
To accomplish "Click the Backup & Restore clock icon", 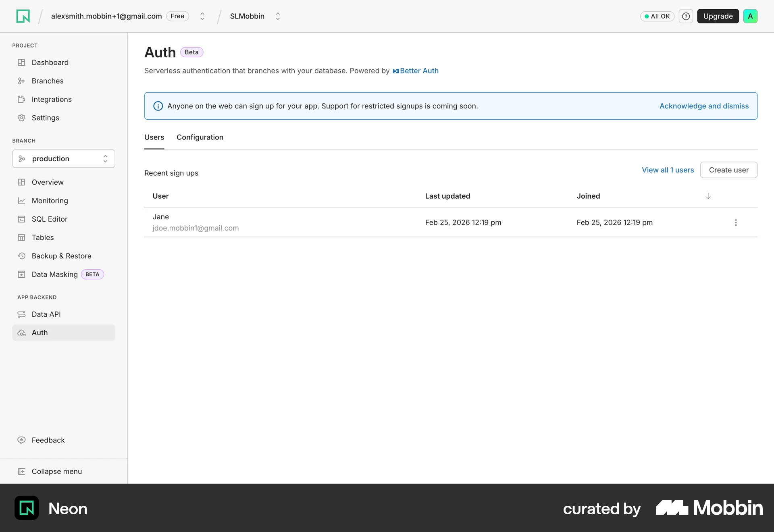I will coord(21,256).
